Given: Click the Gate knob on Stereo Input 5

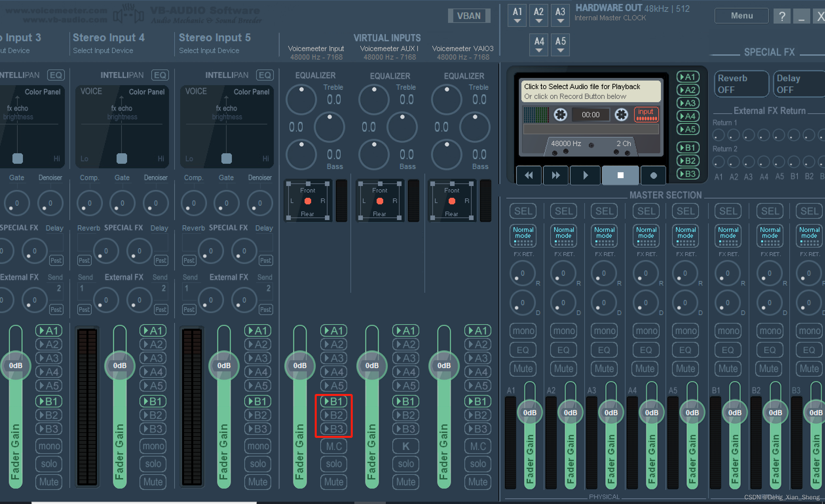Looking at the screenshot, I should [x=227, y=203].
